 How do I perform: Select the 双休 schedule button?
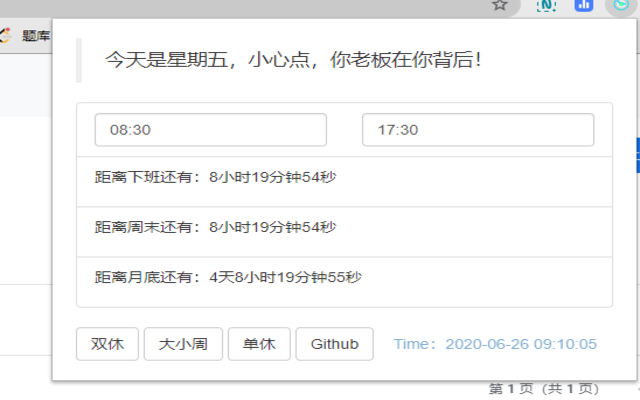point(107,344)
